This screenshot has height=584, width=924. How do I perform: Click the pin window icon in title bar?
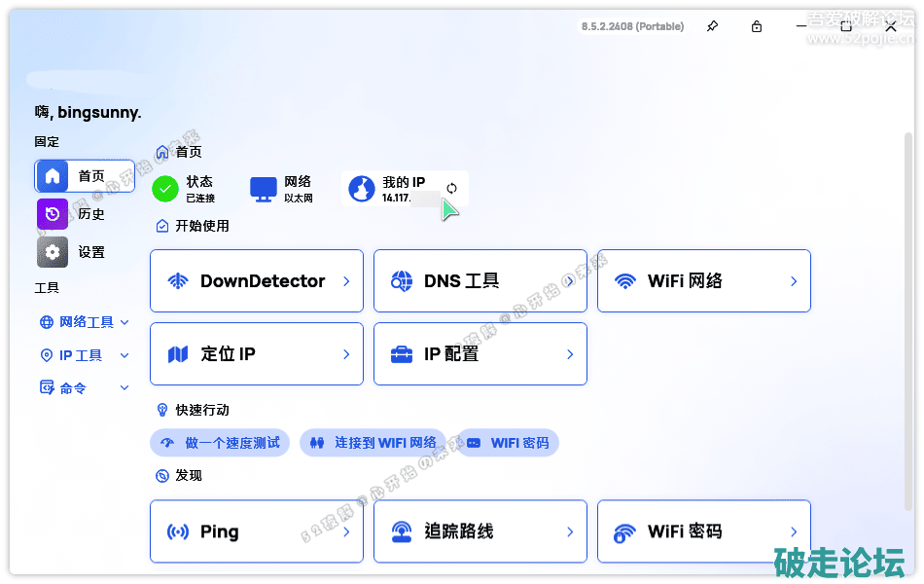click(x=712, y=26)
